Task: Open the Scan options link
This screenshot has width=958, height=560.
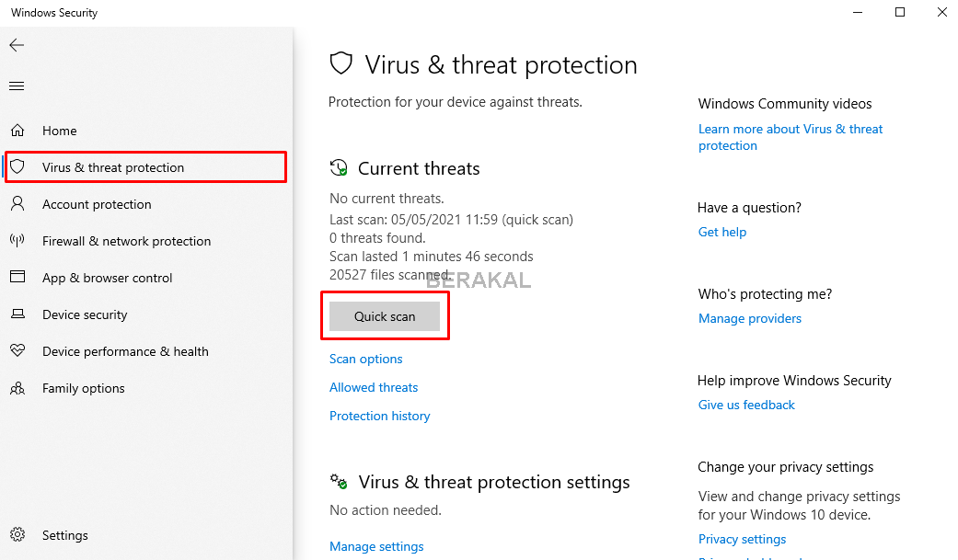Action: [x=366, y=359]
